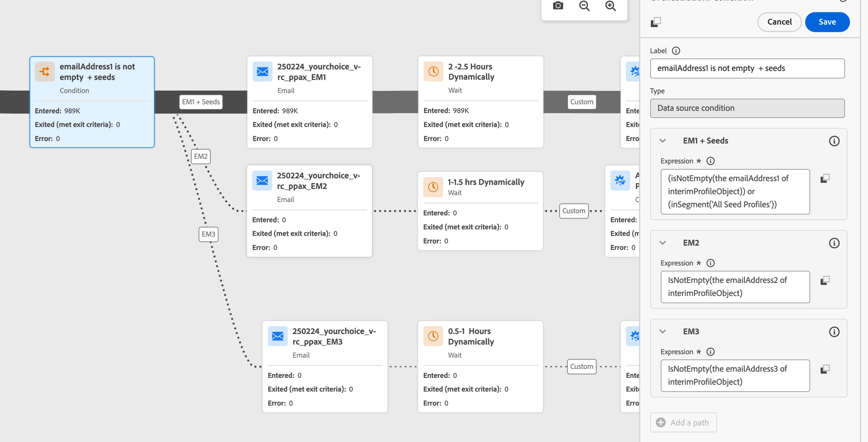This screenshot has width=868, height=442.
Task: Click the EM2 expression text field
Action: (x=735, y=287)
